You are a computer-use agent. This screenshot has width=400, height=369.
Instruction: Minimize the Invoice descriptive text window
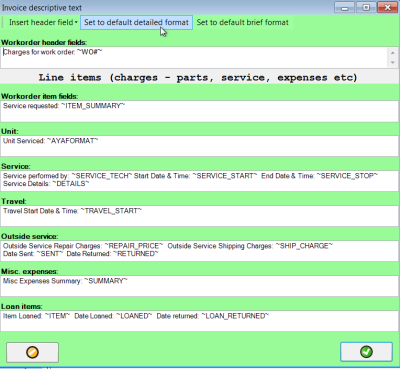[345, 7]
